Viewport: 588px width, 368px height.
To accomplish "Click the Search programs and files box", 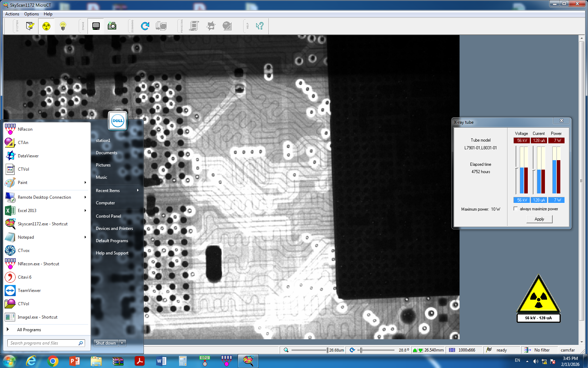I will coord(43,343).
